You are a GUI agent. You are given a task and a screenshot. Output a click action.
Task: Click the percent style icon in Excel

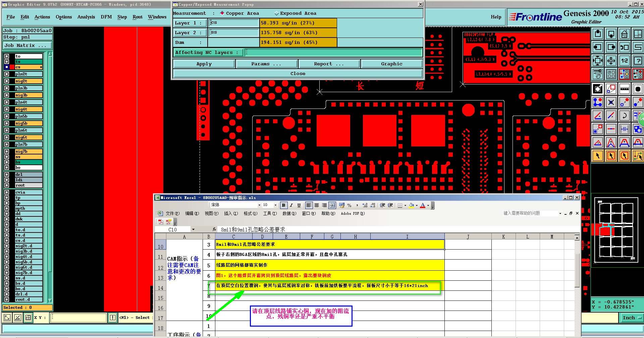349,205
